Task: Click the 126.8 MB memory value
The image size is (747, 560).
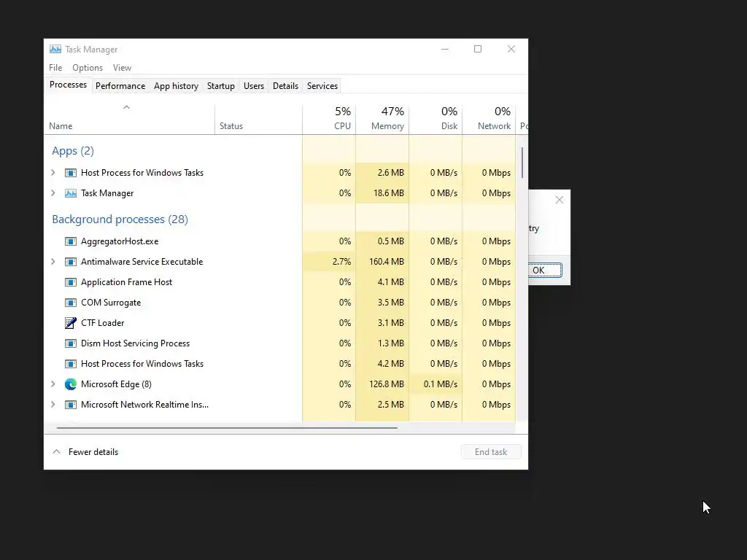Action: [x=387, y=384]
